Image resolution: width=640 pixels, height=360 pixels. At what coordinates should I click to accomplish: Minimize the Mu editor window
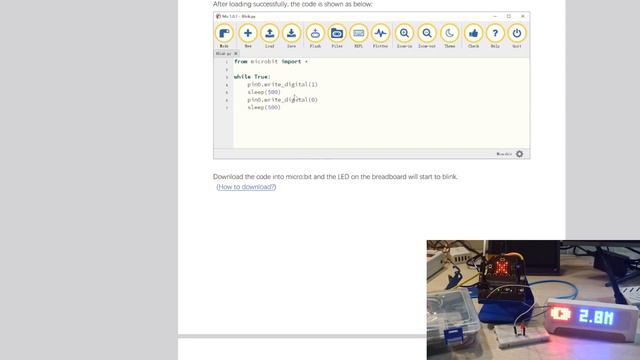click(495, 16)
